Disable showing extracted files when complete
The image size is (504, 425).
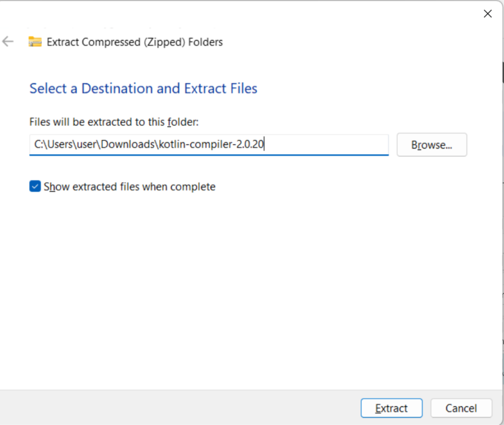(x=35, y=186)
